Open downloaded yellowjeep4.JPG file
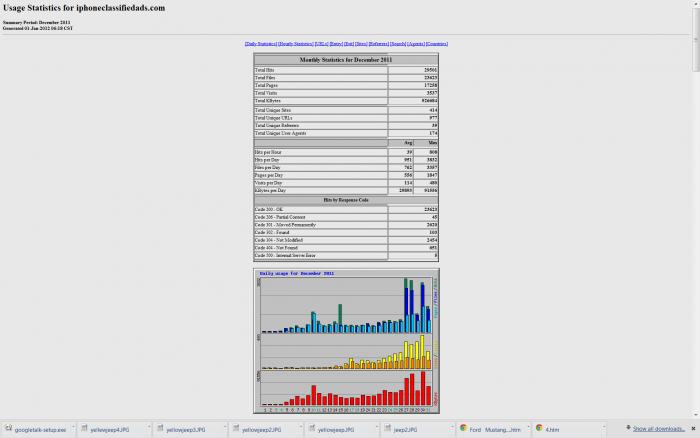The height and width of the screenshot is (438, 700). (110, 430)
